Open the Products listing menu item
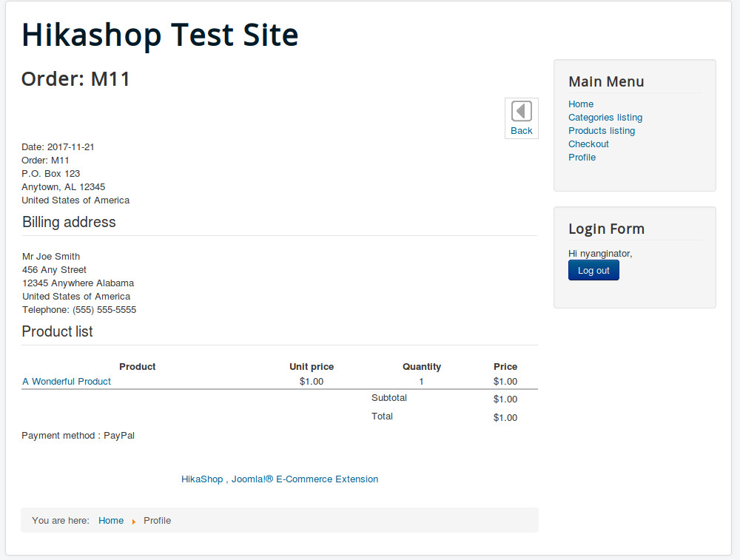Image resolution: width=740 pixels, height=560 pixels. pyautogui.click(x=602, y=131)
